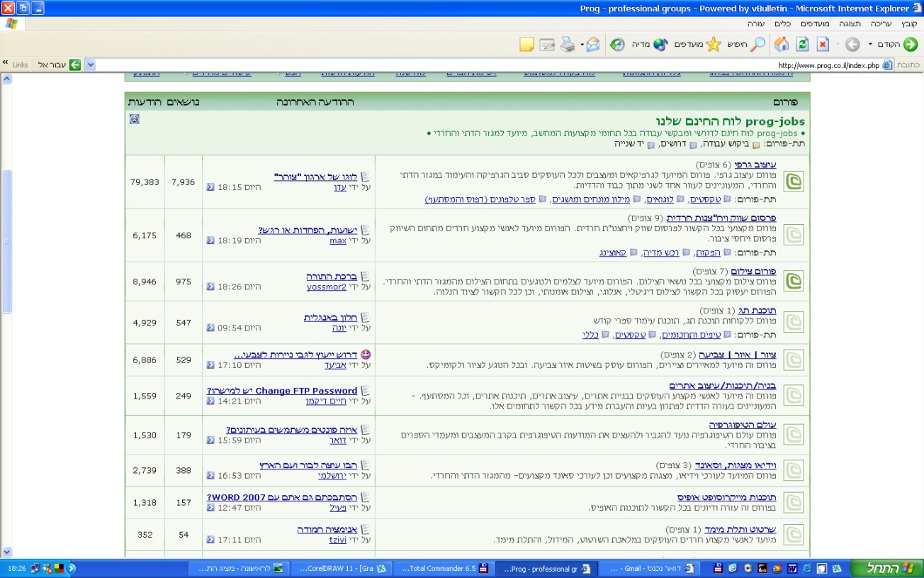Open the Media toolbar globe icon
Image resolution: width=924 pixels, height=578 pixels.
[660, 45]
